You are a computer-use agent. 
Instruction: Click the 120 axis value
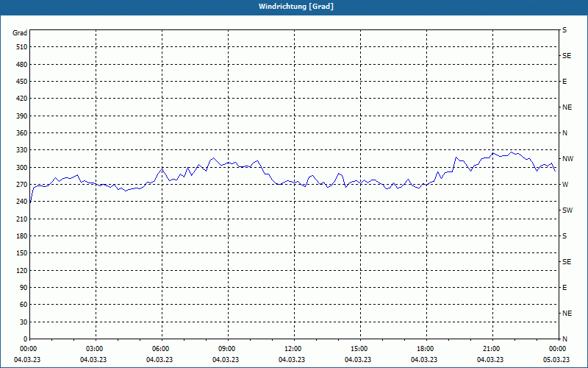(22, 270)
